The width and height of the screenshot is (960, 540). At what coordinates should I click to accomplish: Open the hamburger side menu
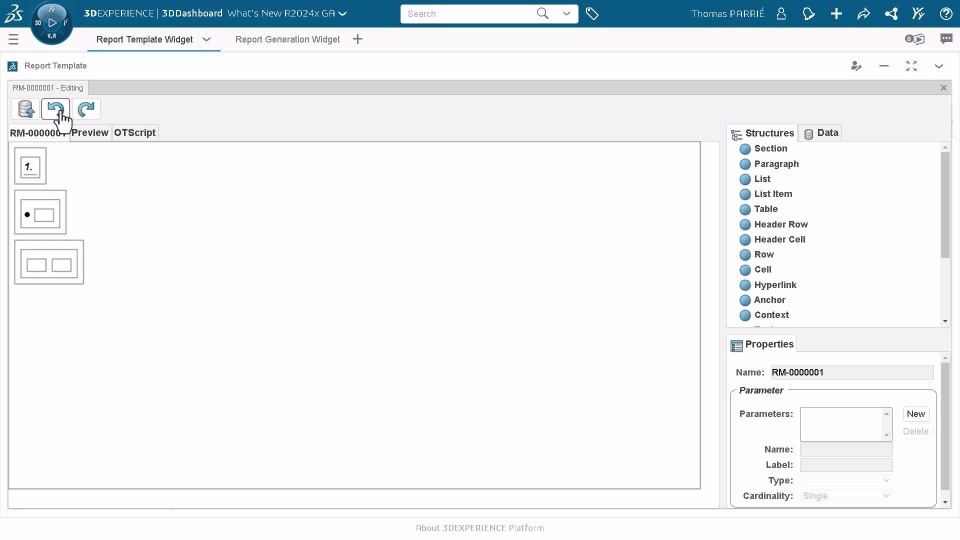point(13,40)
